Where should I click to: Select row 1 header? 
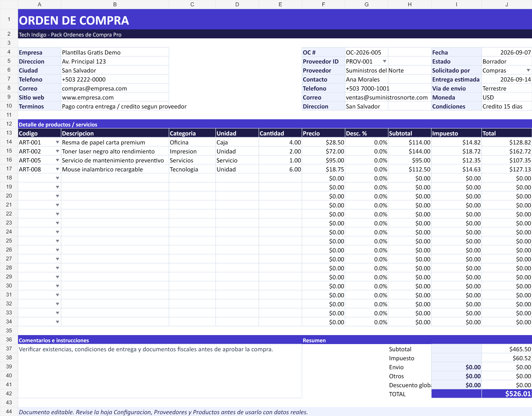9,19
